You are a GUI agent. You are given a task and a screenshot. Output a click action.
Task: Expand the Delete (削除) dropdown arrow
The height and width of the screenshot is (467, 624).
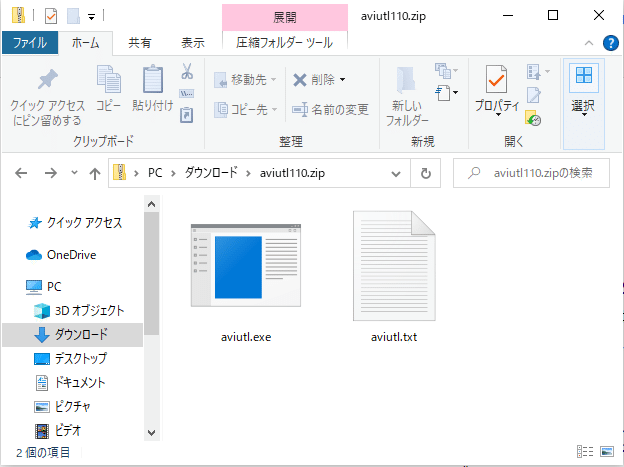pos(342,80)
